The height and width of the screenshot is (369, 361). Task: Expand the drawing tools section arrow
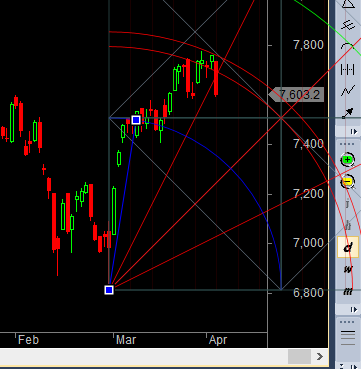(x=354, y=132)
